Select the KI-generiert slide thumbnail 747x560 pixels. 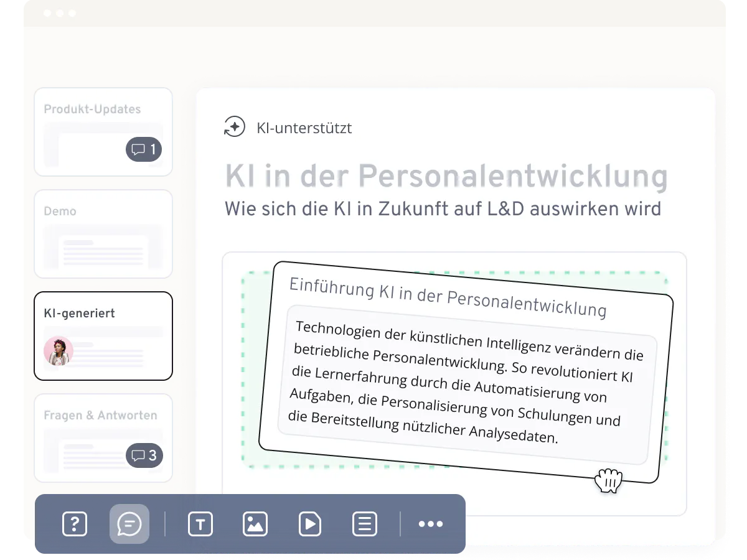(x=103, y=336)
